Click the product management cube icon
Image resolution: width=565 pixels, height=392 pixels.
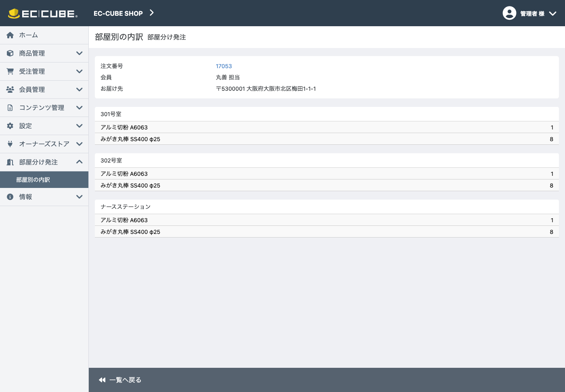point(10,53)
